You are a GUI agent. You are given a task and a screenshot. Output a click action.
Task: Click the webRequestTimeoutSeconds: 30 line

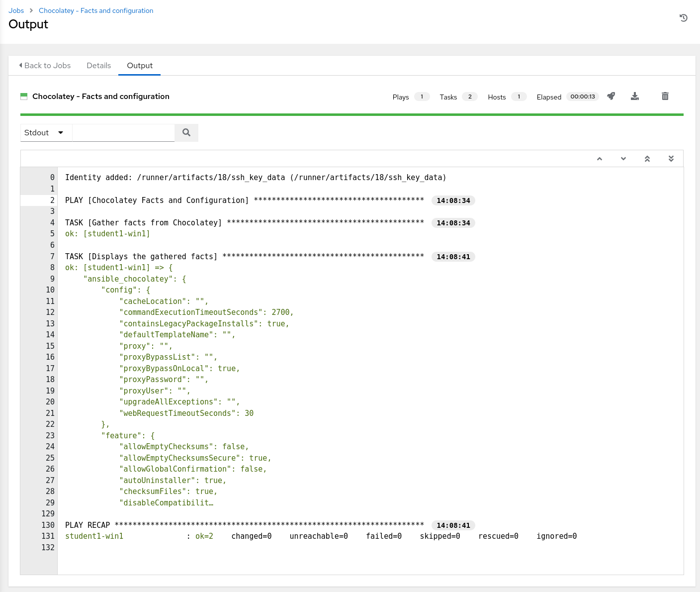(186, 413)
